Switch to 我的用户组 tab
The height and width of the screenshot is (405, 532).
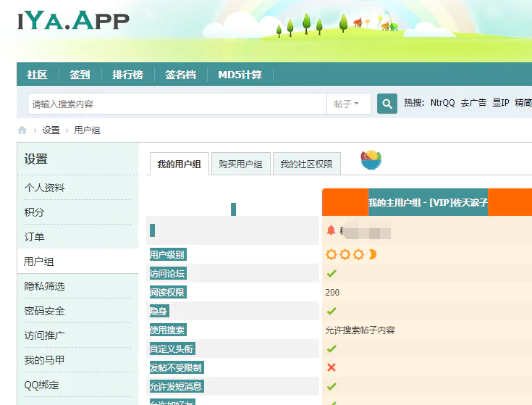pos(180,164)
